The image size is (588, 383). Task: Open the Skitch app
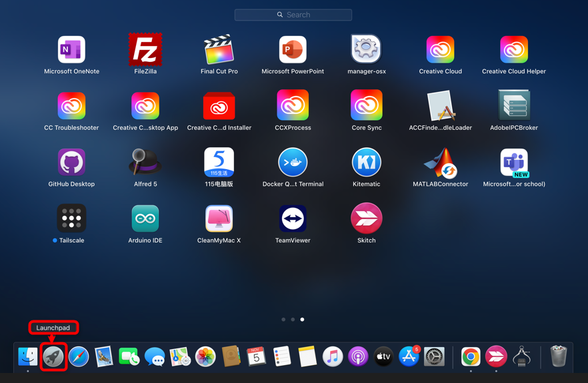click(x=366, y=219)
